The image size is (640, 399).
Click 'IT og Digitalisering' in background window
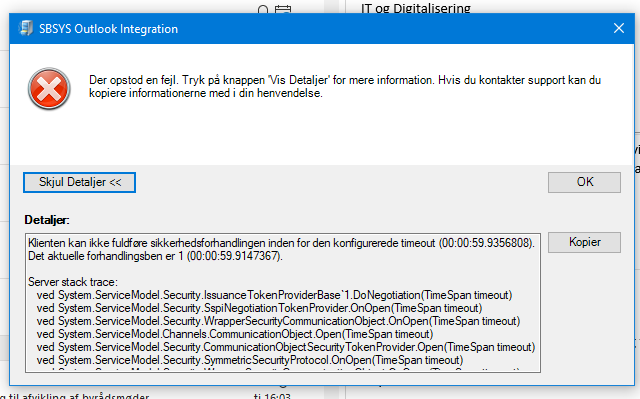click(416, 8)
